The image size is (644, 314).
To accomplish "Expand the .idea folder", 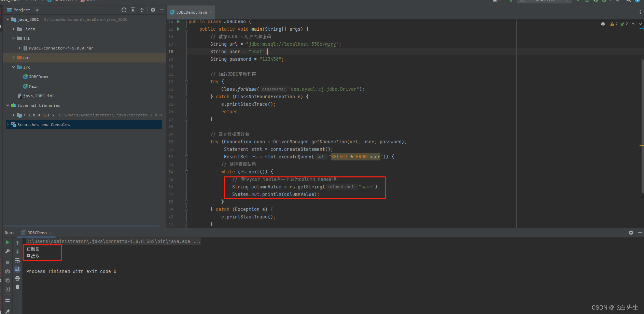I will tap(13, 29).
